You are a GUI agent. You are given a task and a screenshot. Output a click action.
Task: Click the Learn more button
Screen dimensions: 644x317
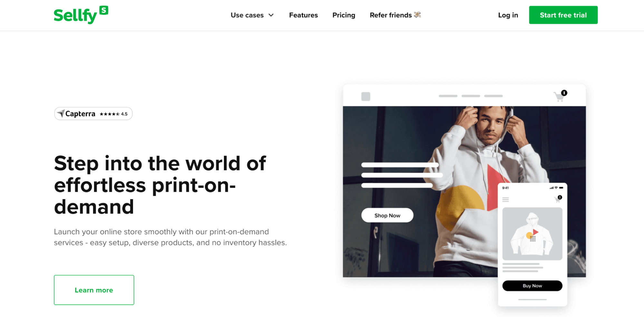94,290
